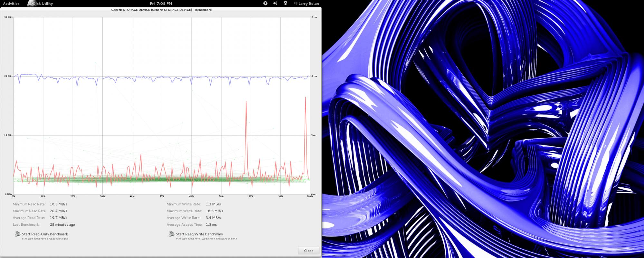644x258 pixels.
Task: Click the Disk Utility app icon in top bar
Action: tap(30, 3)
